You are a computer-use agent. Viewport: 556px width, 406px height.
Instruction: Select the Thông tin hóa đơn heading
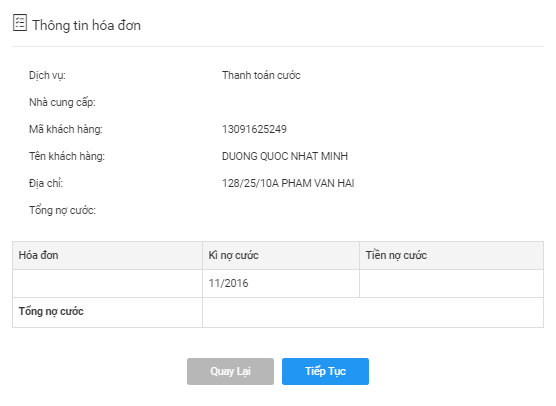click(x=87, y=26)
